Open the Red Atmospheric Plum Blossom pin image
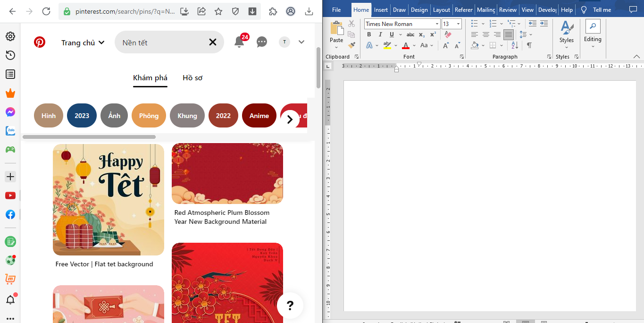 [227, 174]
